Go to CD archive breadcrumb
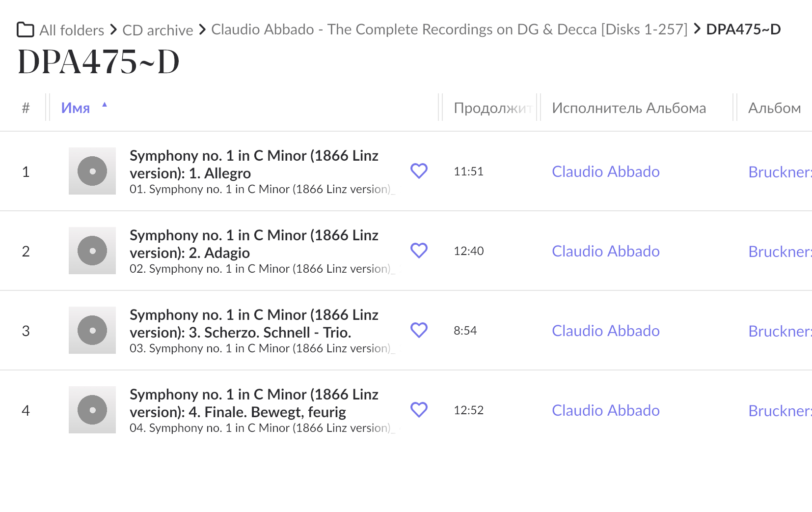812x512 pixels. click(x=158, y=30)
